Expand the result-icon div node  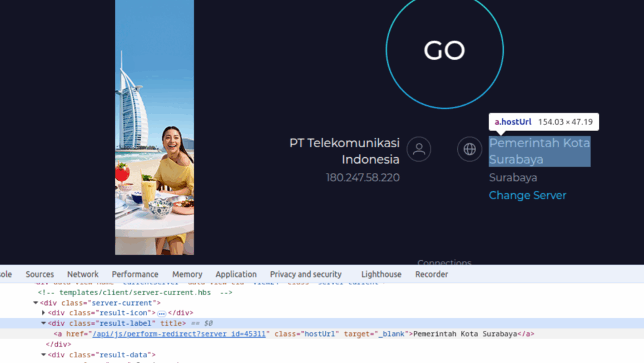click(43, 313)
